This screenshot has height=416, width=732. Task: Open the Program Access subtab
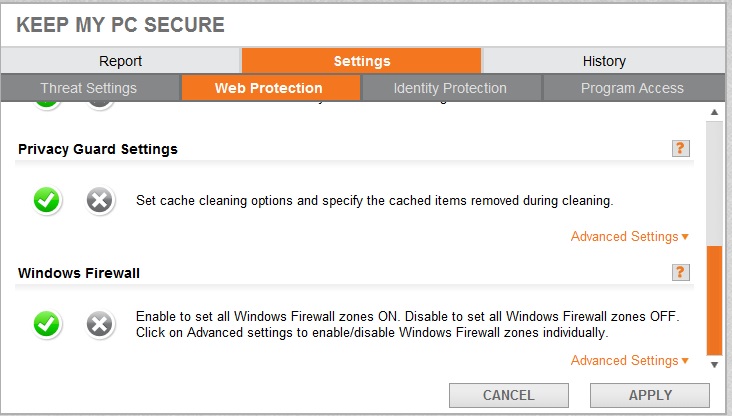coord(633,88)
